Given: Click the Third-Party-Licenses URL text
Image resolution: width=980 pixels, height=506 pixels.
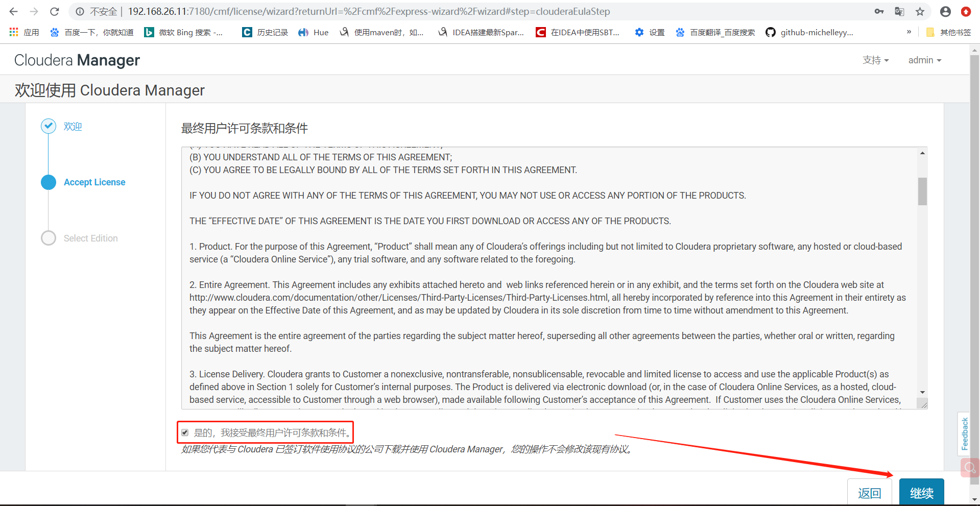Looking at the screenshot, I should point(399,298).
